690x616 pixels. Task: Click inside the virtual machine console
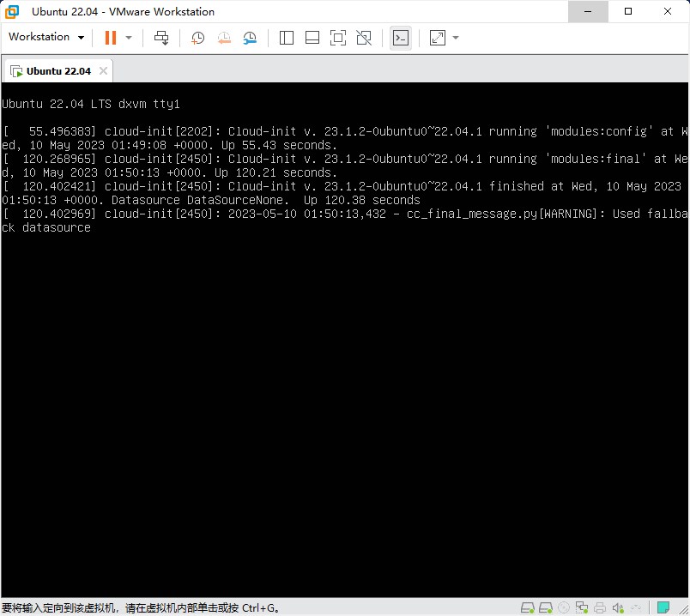pyautogui.click(x=345, y=340)
